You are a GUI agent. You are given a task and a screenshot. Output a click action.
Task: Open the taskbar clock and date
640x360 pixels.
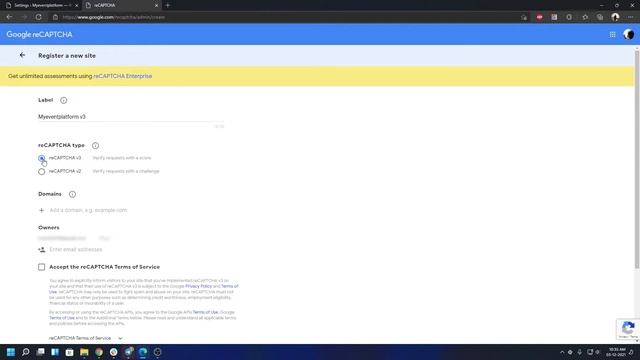[616, 352]
